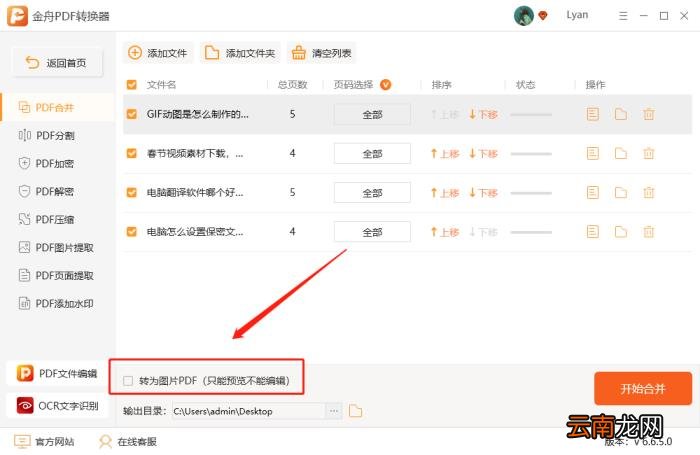Open file location icon in 春节视频素材 row
Screen dimensions: 700x455
[621, 154]
